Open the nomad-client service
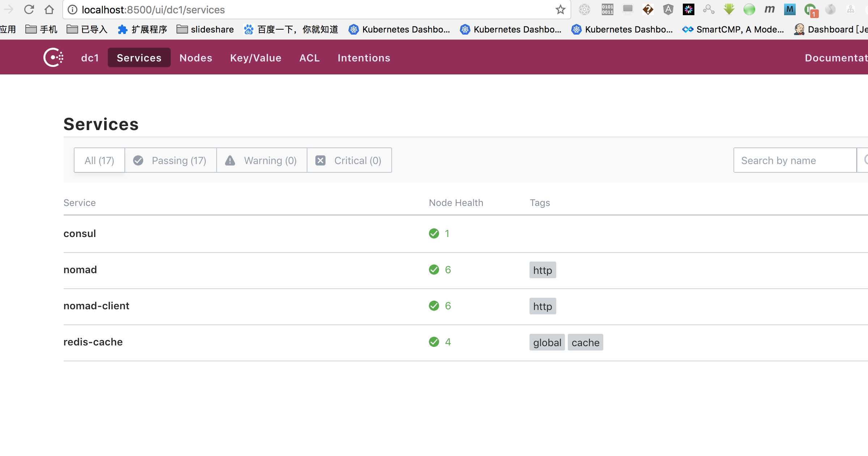This screenshot has height=456, width=868. [x=96, y=306]
